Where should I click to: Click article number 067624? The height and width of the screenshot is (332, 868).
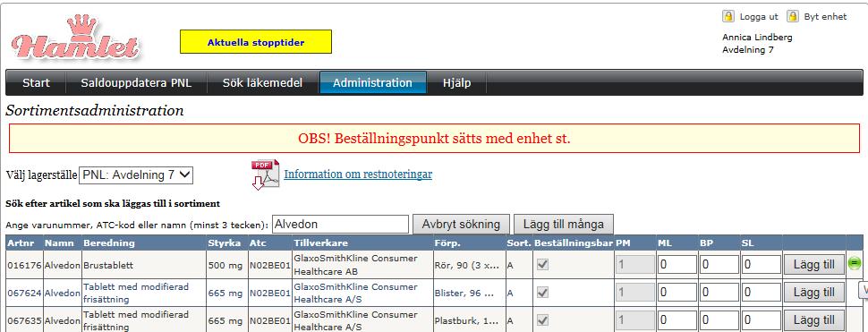[24, 294]
